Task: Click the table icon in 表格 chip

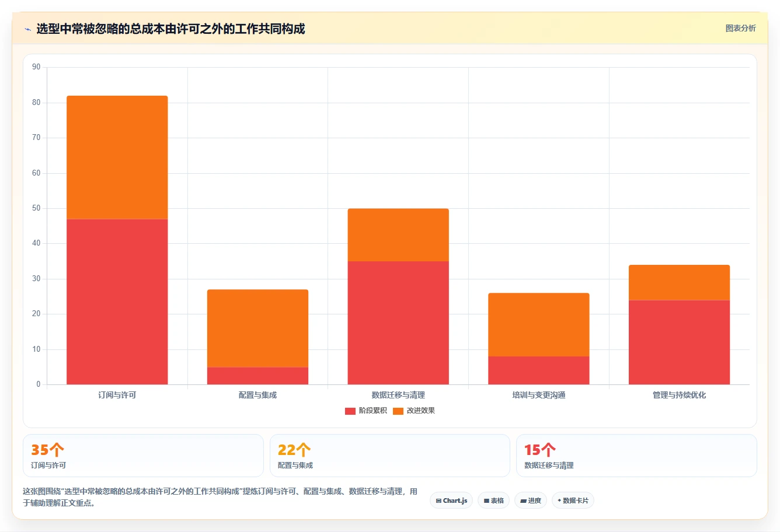Action: coord(486,501)
